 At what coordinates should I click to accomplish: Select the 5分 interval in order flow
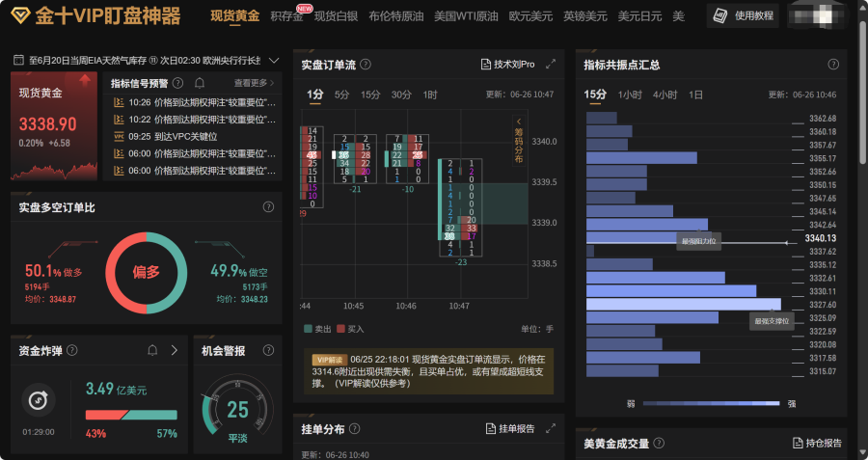(x=342, y=95)
